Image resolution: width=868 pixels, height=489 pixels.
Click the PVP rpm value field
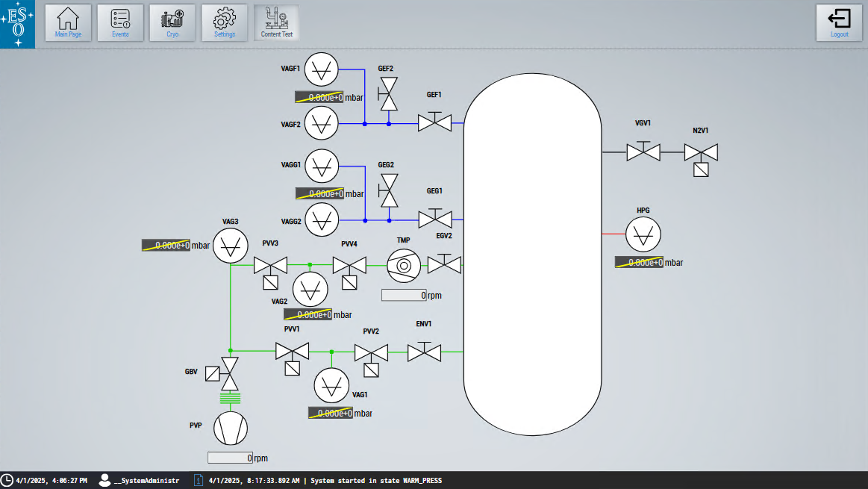pyautogui.click(x=230, y=458)
